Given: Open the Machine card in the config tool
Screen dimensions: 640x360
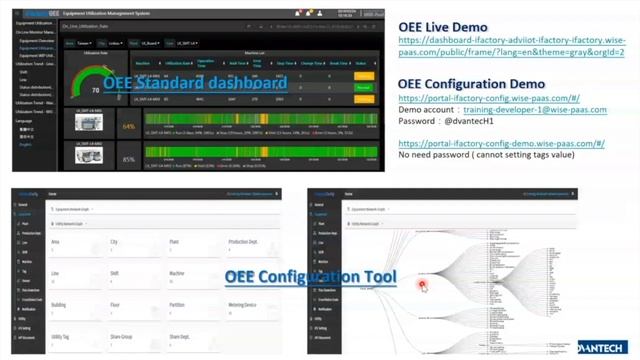Looking at the screenshot, I should (194, 278).
